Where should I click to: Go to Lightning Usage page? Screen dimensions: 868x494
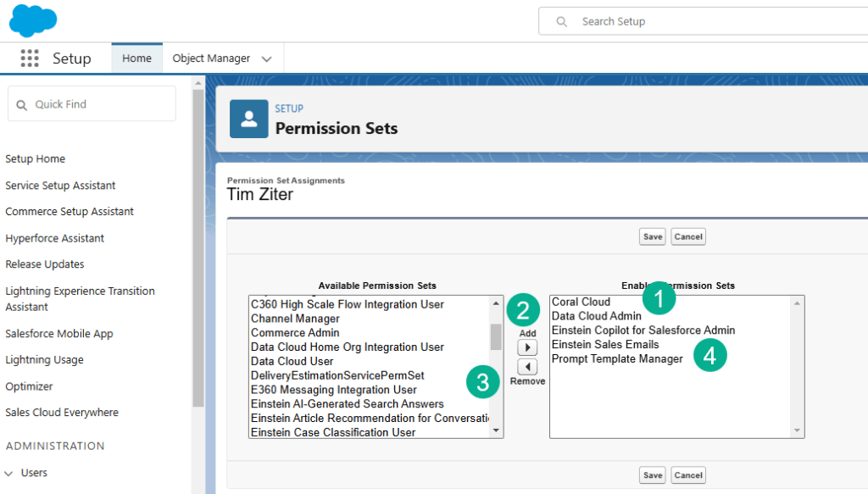pos(44,360)
